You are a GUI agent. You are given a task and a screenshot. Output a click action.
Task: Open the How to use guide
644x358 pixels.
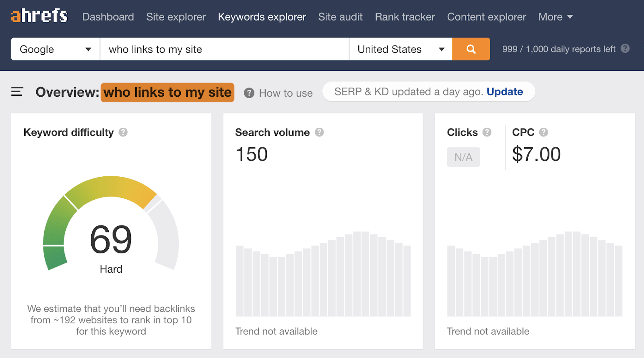coord(279,93)
